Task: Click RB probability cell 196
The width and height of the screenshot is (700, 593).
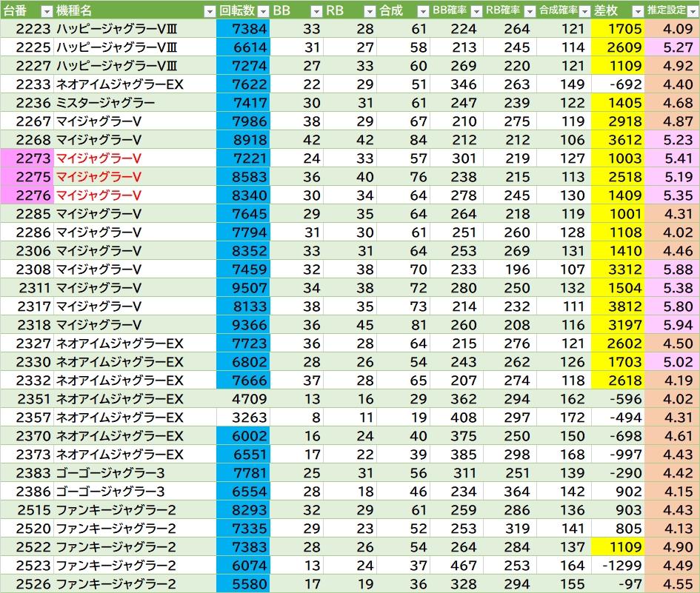Action: (x=510, y=269)
